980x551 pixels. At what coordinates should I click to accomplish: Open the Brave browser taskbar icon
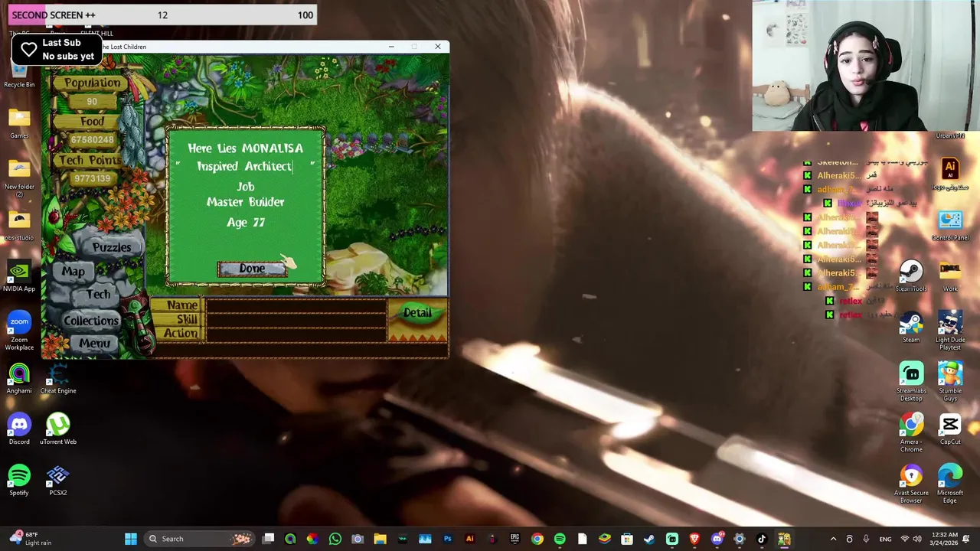[694, 539]
